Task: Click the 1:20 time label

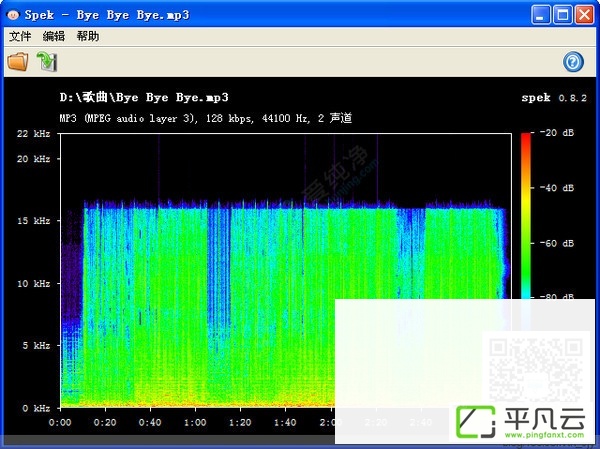Action: click(x=240, y=423)
